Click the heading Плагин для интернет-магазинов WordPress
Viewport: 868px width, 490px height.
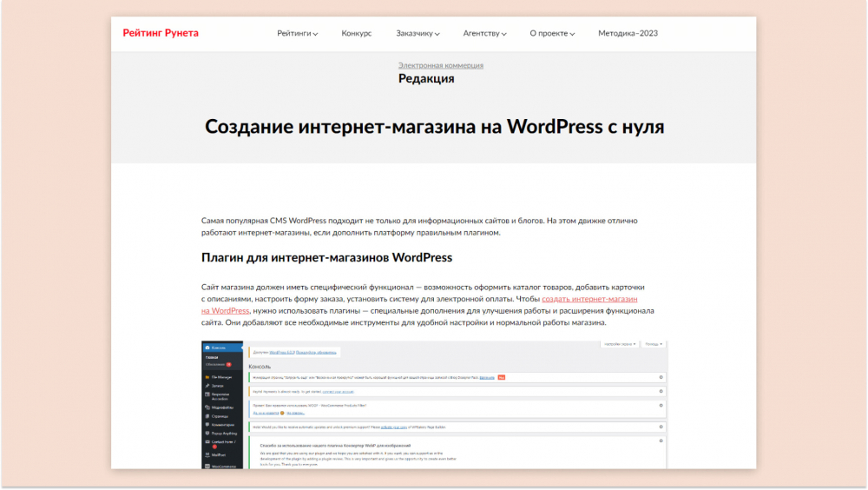[326, 258]
